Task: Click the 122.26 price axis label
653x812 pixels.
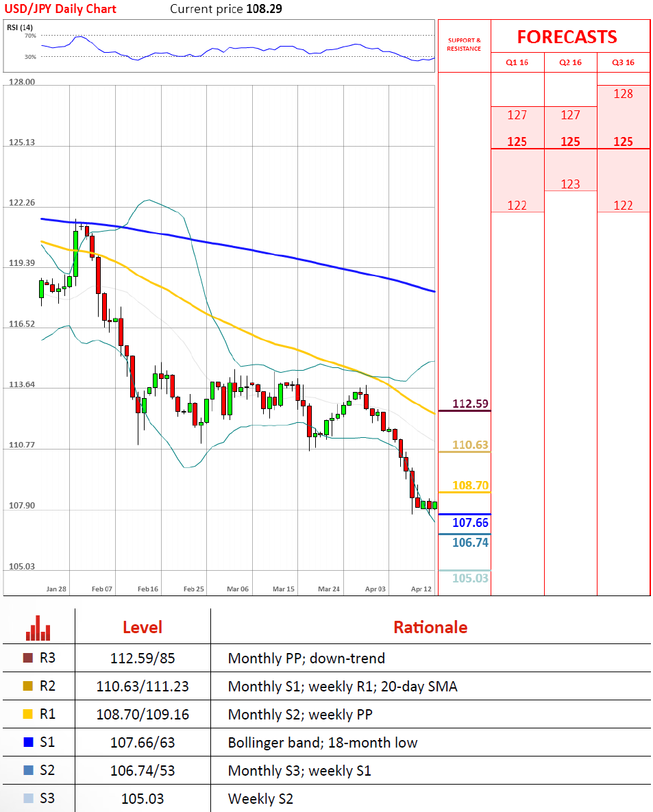Action: point(22,202)
